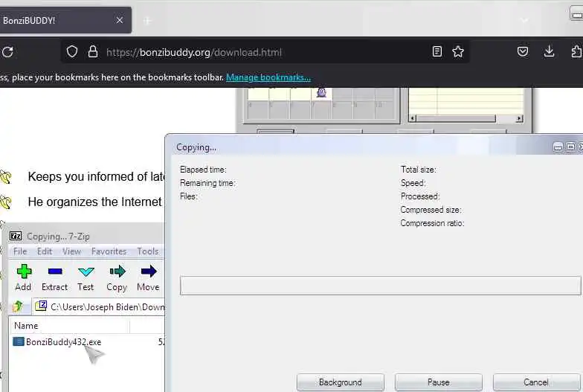583x392 pixels.
Task: Click the Background button in Copying dialog
Action: pyautogui.click(x=341, y=382)
